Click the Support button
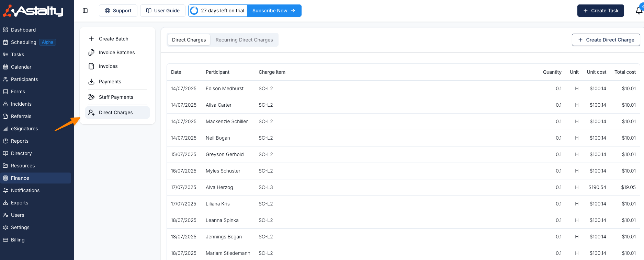The width and height of the screenshot is (644, 260). point(118,11)
